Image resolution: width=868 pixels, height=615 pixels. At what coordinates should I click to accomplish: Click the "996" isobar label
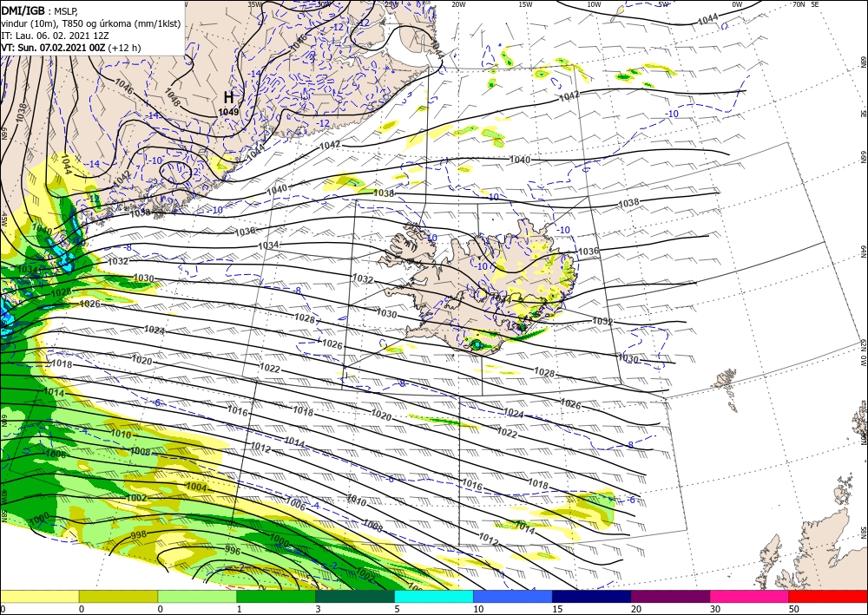[x=233, y=550]
